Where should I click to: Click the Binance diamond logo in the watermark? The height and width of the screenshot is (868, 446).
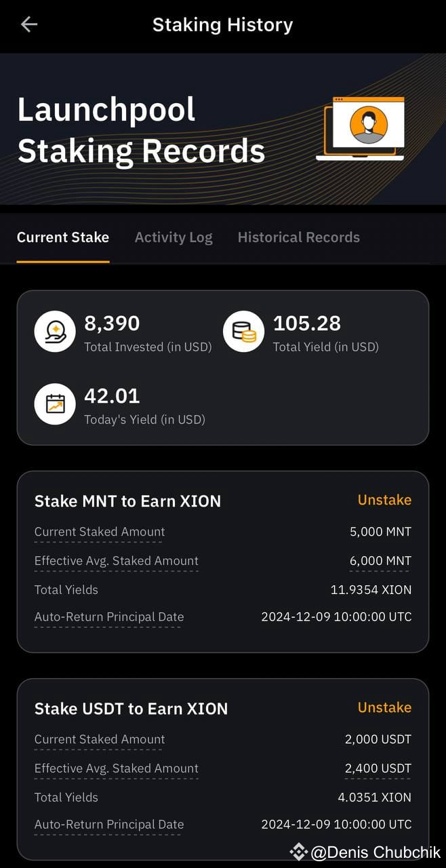point(298,851)
